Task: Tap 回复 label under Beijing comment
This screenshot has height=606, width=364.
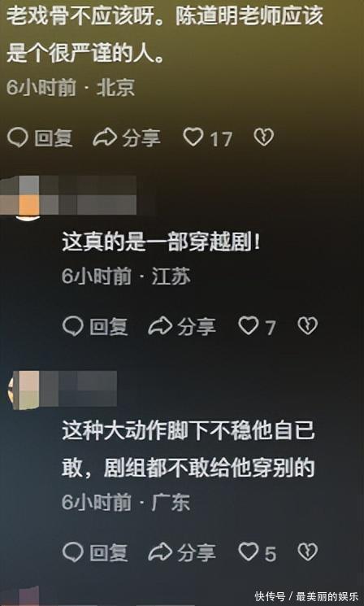Action: click(x=54, y=138)
